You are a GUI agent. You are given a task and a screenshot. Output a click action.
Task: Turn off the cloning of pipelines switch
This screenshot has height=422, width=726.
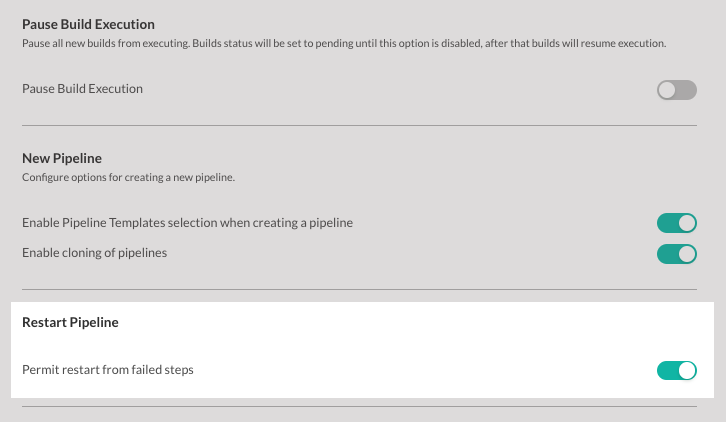click(x=676, y=254)
